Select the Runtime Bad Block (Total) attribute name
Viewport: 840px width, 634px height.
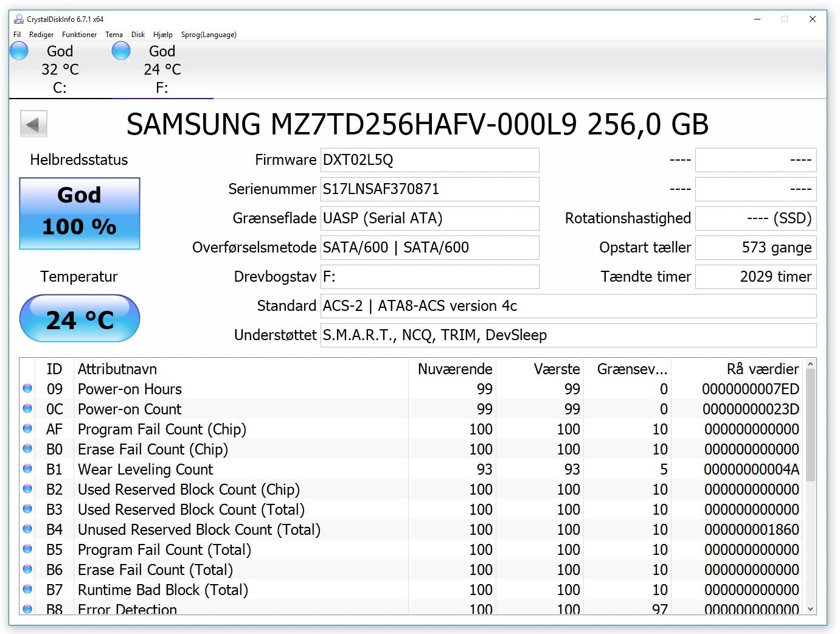[x=163, y=590]
